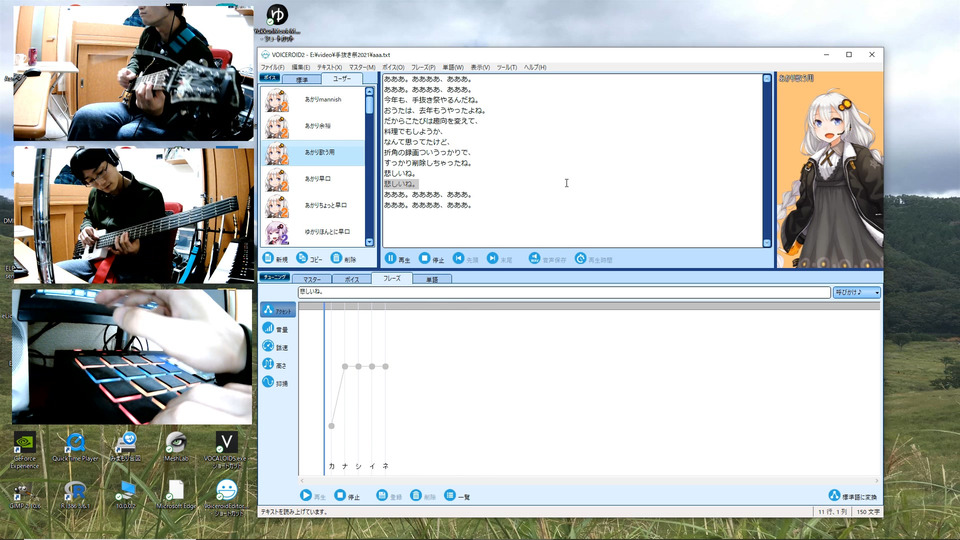Image resolution: width=960 pixels, height=540 pixels.
Task: Open the VOCALOID5 desktop shortcut
Action: click(226, 451)
